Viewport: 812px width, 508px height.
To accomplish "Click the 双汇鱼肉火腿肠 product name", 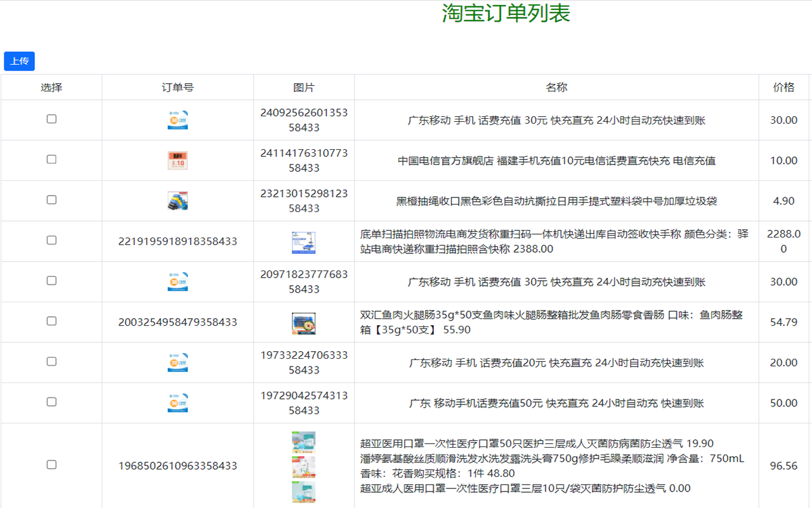I will tap(551, 322).
